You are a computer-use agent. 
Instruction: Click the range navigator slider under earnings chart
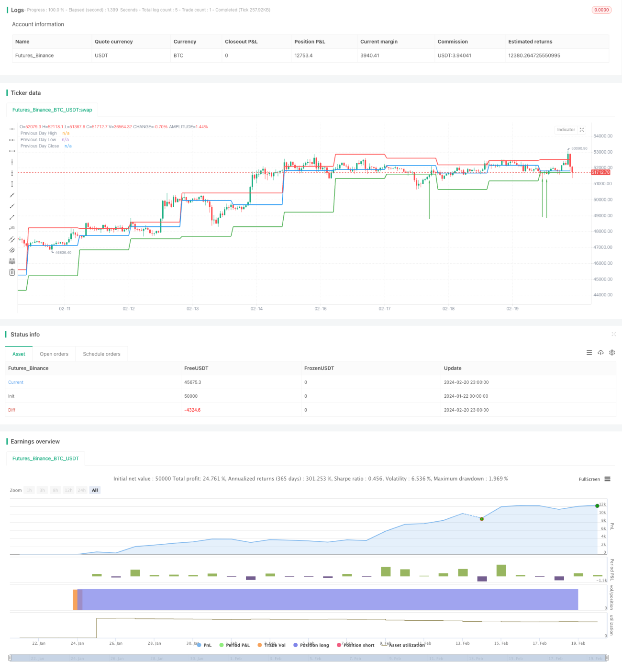(x=308, y=658)
